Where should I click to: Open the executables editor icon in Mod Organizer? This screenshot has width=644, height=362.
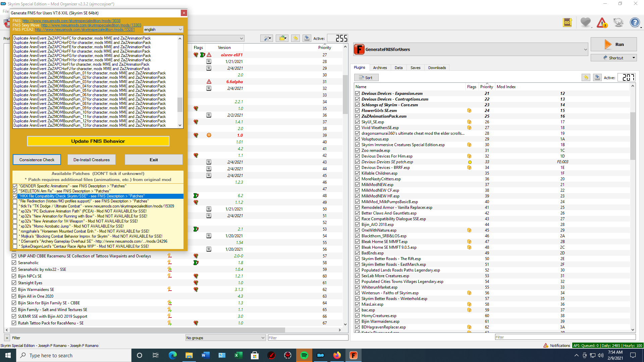(567, 22)
